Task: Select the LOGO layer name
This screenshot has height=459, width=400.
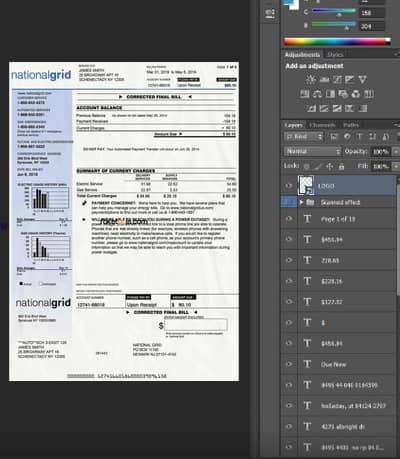Action: tap(326, 186)
